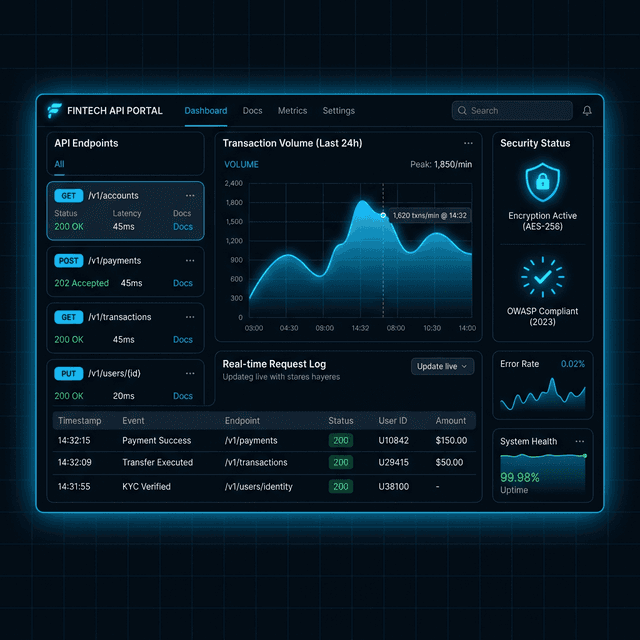Click user ID U29415
This screenshot has height=640, width=640.
[393, 462]
